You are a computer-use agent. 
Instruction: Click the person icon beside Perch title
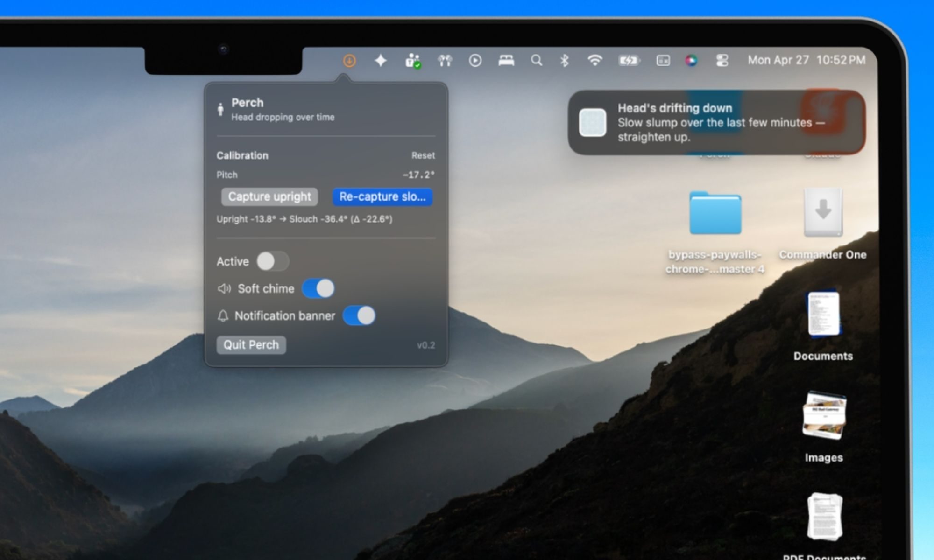pos(220,110)
